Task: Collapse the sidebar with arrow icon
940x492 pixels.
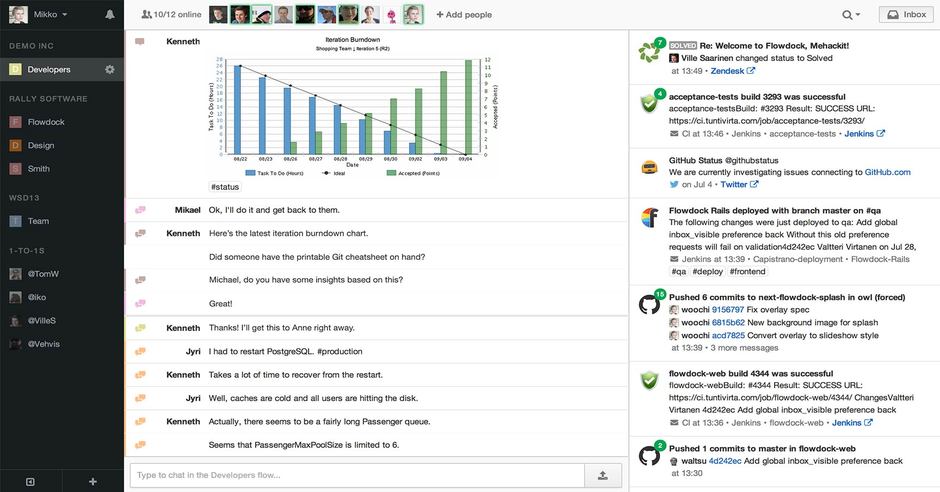Action: click(30, 481)
